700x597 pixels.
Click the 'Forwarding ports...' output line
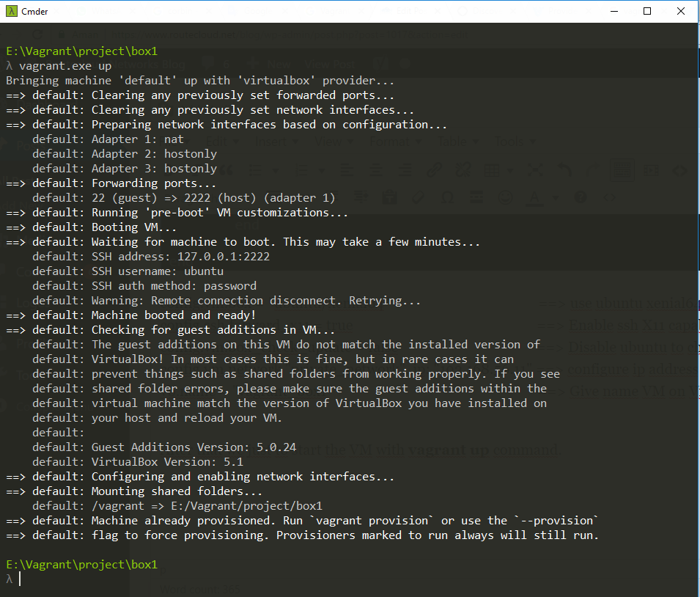pos(111,183)
